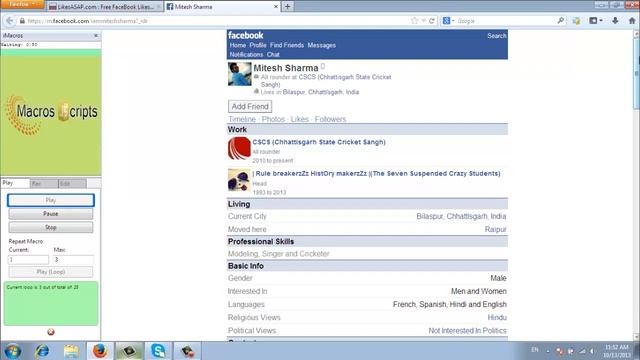Viewport: 640px width, 360px height.
Task: Open Find Friends
Action: pyautogui.click(x=287, y=45)
